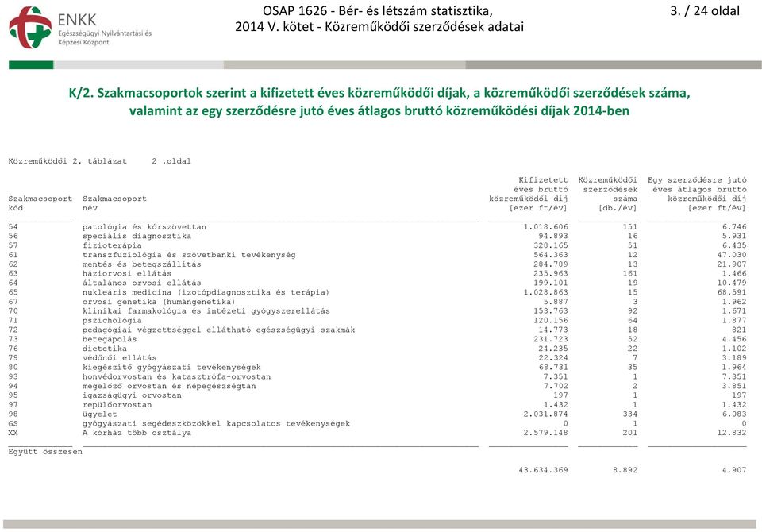Click nukleáris medicina fee '1.028.863'
The height and width of the screenshot is (532, 762).
click(546, 292)
